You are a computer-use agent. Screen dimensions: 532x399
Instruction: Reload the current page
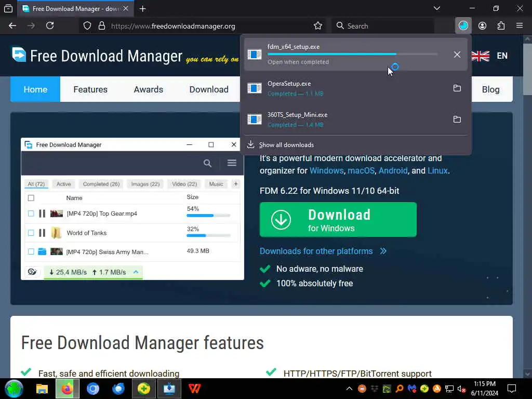click(50, 26)
